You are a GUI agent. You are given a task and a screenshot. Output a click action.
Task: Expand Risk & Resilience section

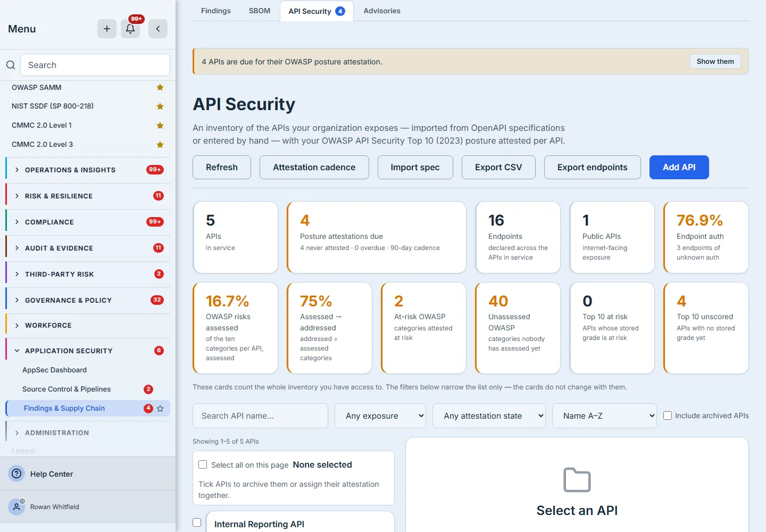coord(88,196)
